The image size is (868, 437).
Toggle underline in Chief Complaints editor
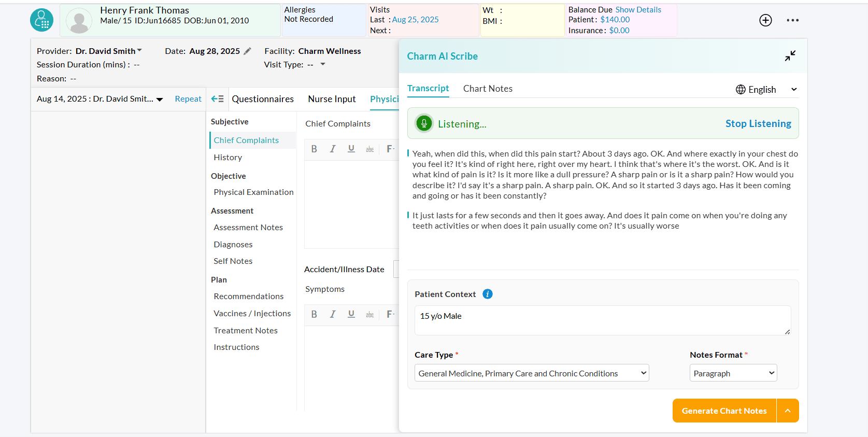[x=351, y=149]
